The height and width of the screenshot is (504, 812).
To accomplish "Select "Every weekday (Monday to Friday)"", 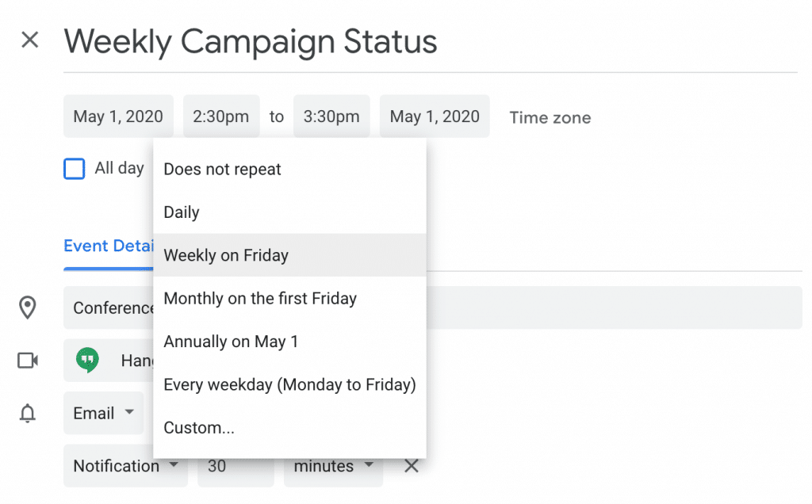I will click(289, 385).
